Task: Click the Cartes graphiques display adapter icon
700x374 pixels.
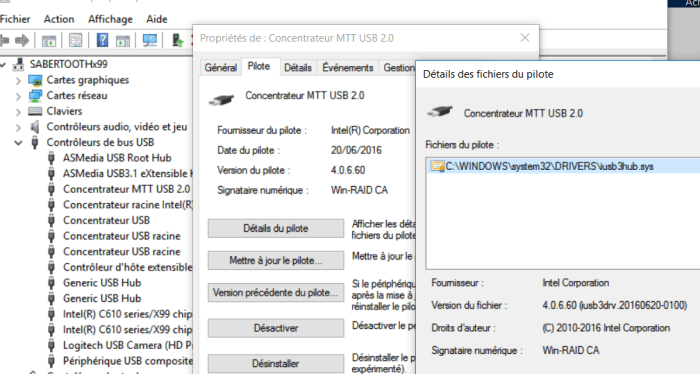Action: [x=35, y=80]
